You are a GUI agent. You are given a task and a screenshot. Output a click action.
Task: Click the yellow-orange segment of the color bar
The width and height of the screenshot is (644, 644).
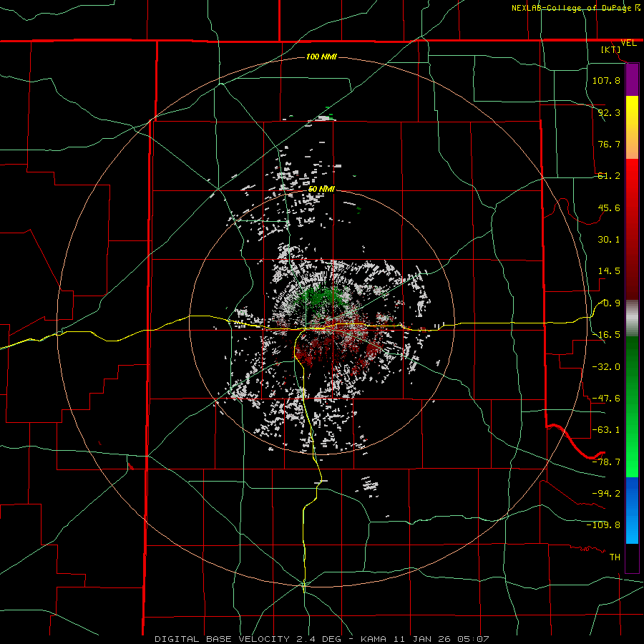[x=632, y=128]
